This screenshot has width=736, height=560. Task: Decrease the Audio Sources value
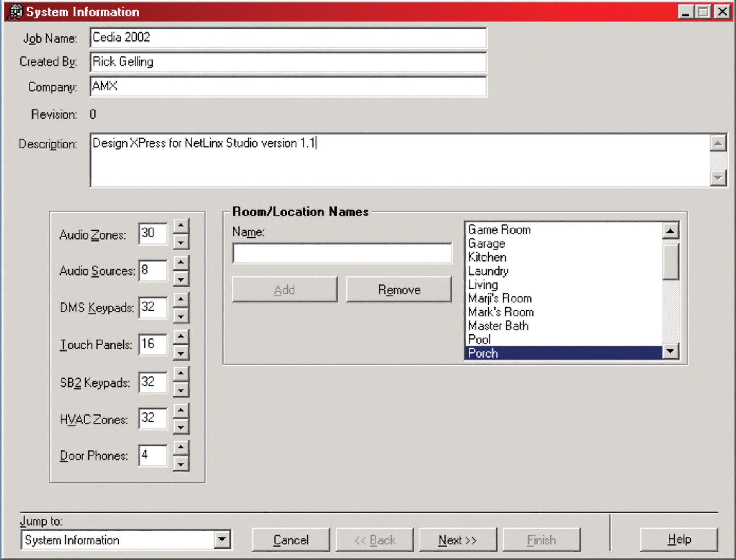[181, 279]
